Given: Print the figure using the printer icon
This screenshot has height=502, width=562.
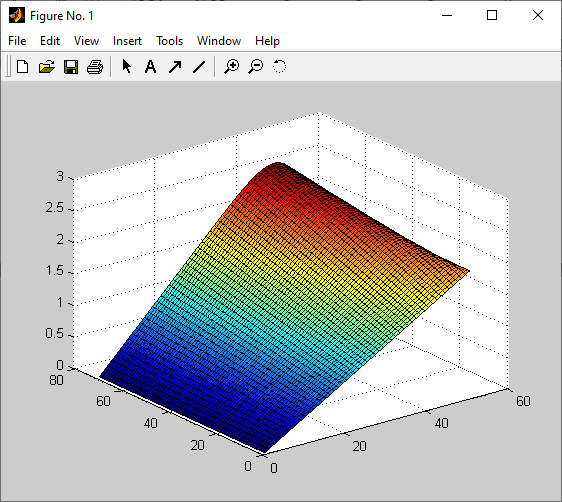Looking at the screenshot, I should tap(95, 67).
